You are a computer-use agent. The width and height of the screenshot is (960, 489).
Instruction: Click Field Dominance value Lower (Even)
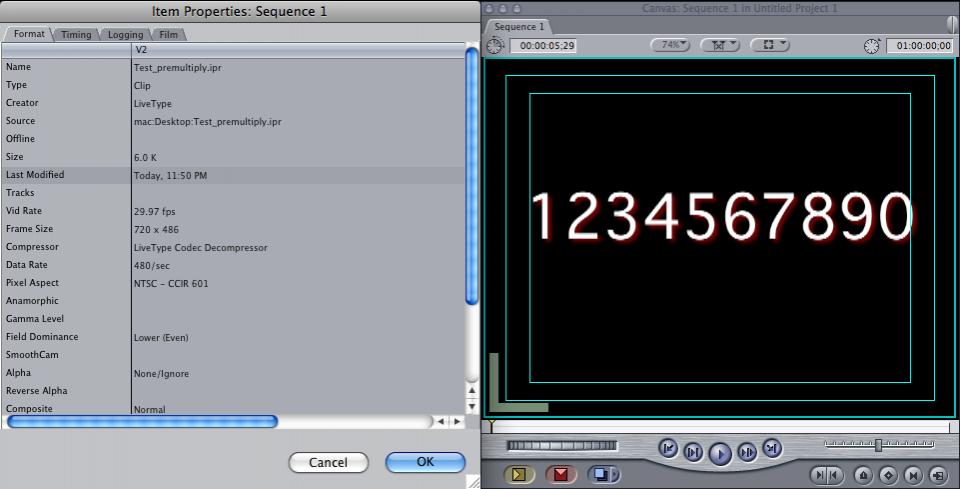coord(161,338)
